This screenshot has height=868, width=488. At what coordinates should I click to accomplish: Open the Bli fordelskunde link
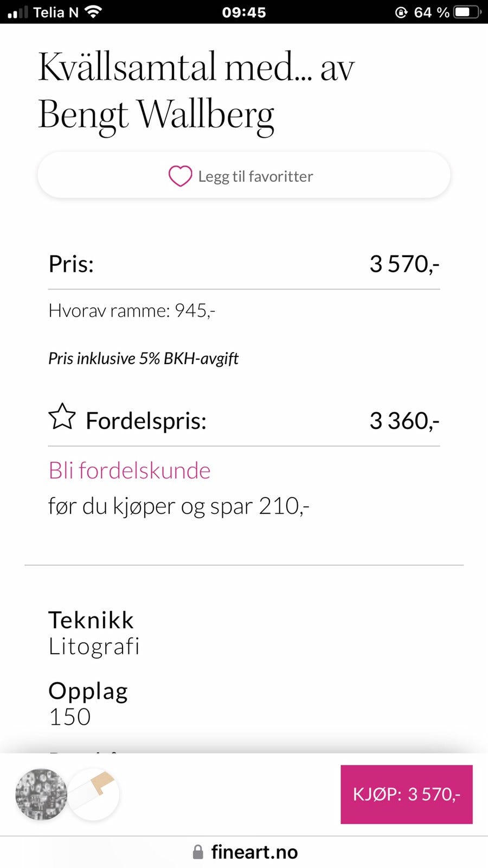(x=130, y=470)
